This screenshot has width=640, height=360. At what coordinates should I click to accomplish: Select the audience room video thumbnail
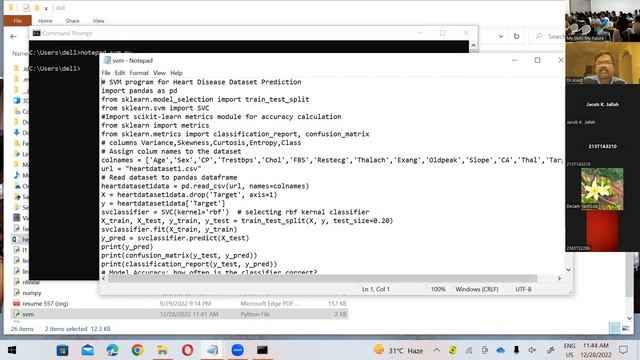coord(602,20)
